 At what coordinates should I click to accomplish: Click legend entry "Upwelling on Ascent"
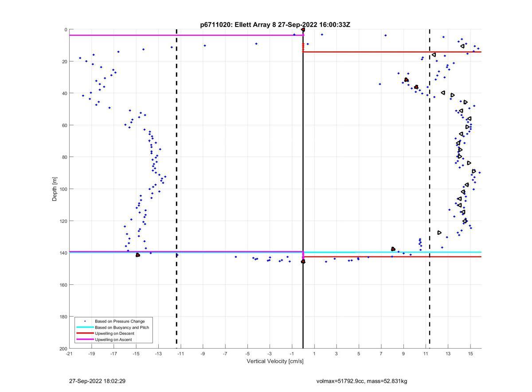click(x=113, y=340)
